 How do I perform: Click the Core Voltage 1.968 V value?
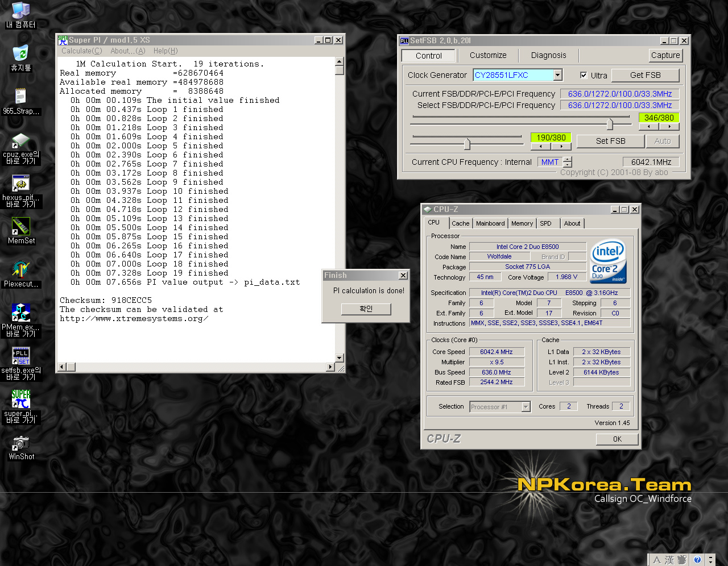[566, 277]
